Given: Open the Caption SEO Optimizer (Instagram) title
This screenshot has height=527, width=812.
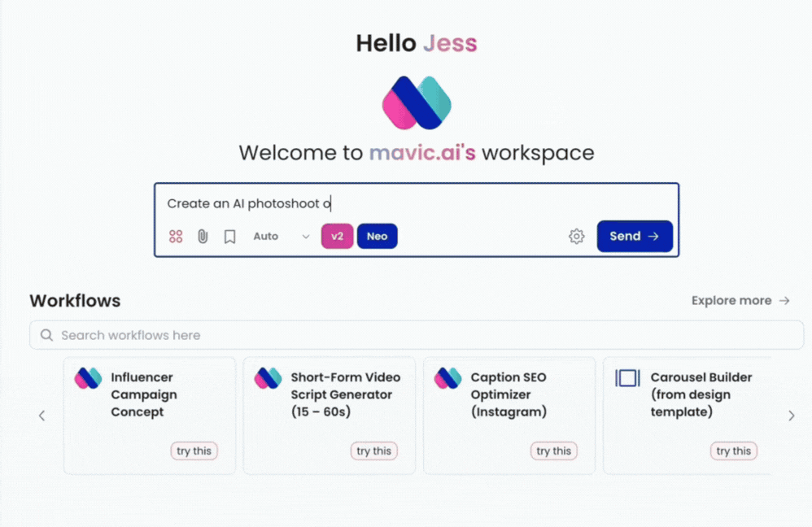Looking at the screenshot, I should (509, 394).
